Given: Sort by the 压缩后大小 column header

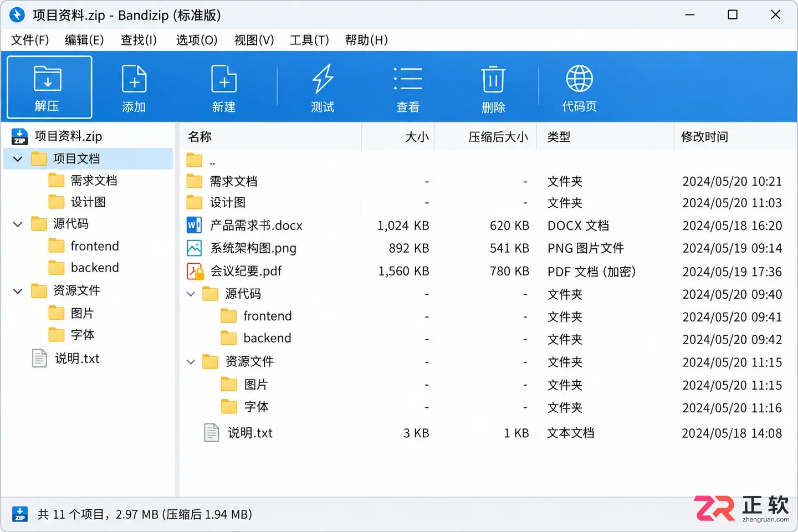Looking at the screenshot, I should (485, 137).
